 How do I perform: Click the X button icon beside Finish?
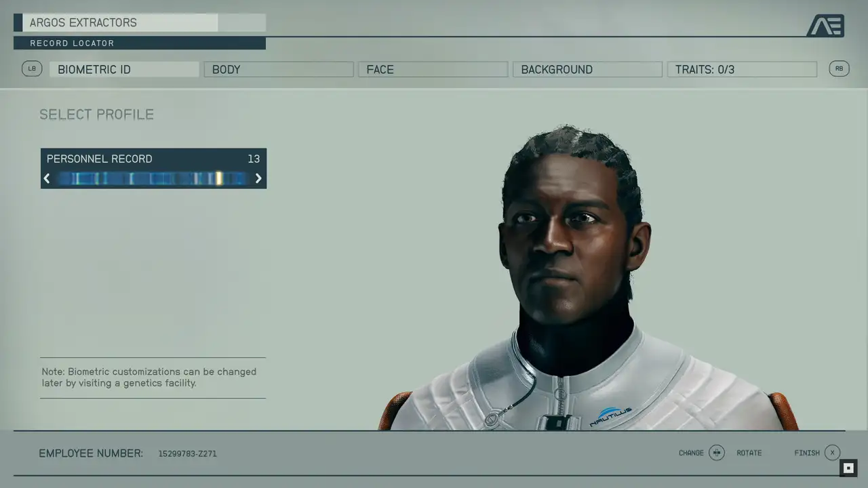coord(832,453)
